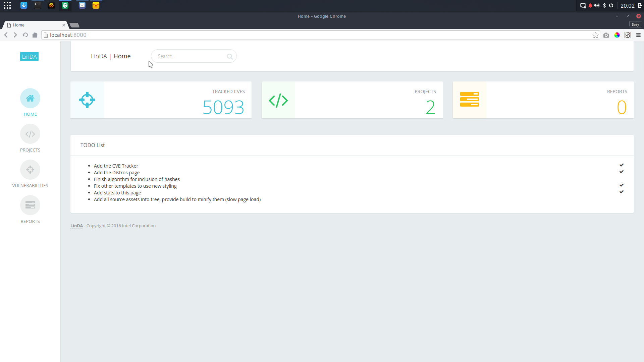Image resolution: width=644 pixels, height=362 pixels.
Task: Click the Tracked CVEs crosshair card icon
Action: coord(87,100)
